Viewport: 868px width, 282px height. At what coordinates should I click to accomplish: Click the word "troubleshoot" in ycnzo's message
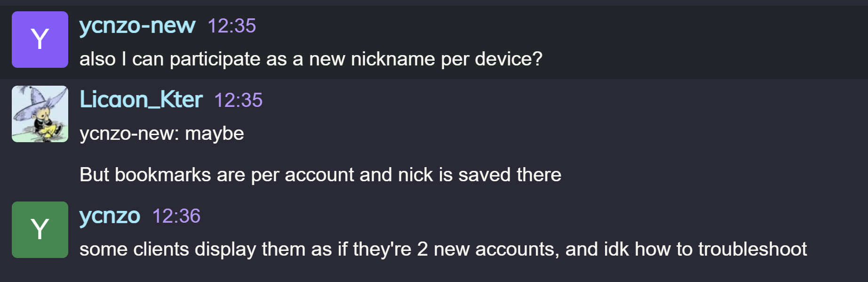752,250
